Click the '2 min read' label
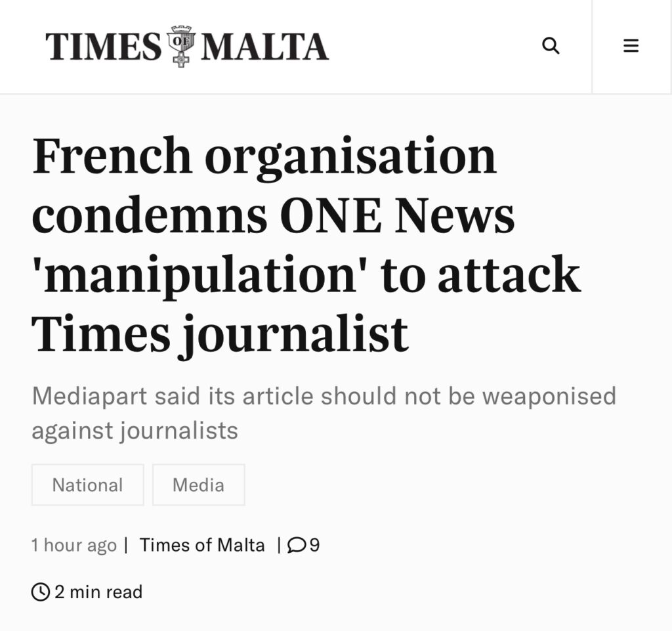 pyautogui.click(x=98, y=592)
